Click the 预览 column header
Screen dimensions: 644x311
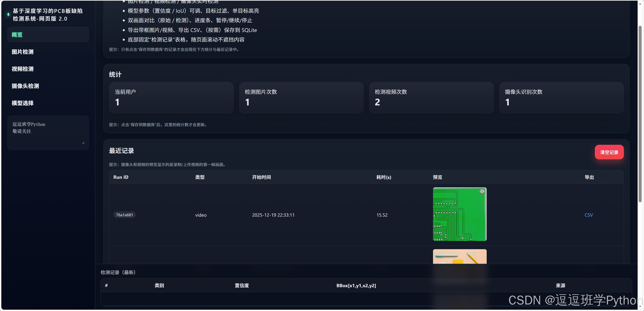pos(438,177)
